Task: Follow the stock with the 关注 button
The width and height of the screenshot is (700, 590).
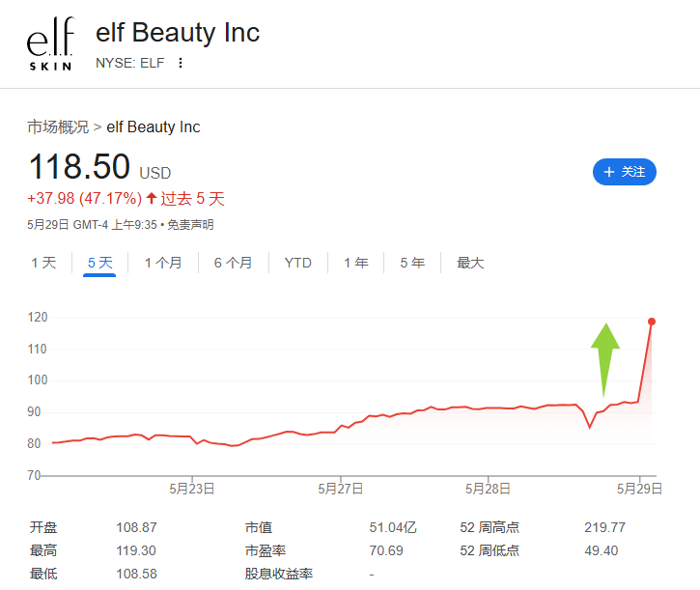Action: (624, 172)
